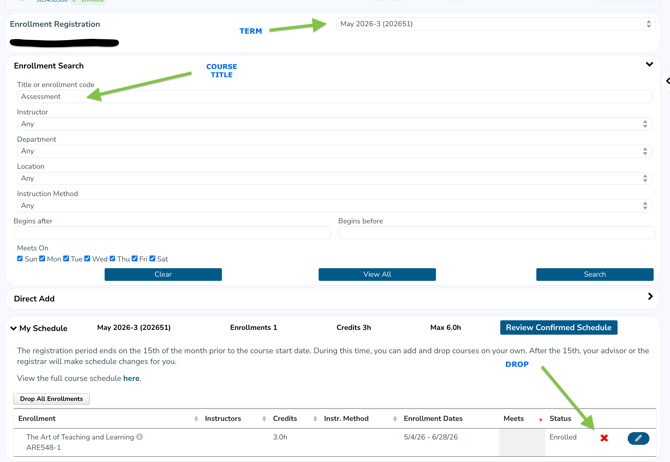Open the full course schedule 'here' link
Screen dimensions: 670x462
click(131, 379)
